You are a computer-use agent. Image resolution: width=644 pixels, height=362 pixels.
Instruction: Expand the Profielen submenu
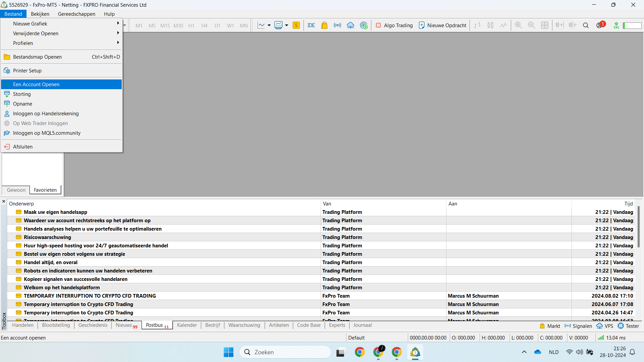tap(61, 43)
